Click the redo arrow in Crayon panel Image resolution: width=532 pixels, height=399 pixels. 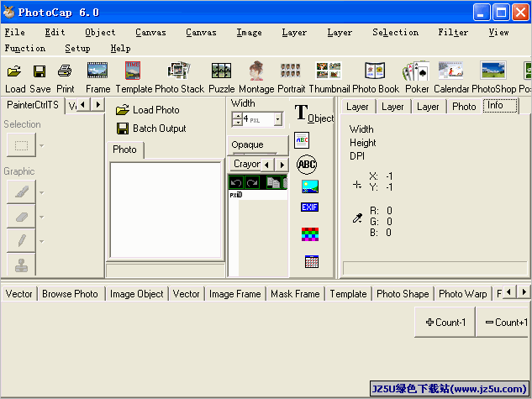pos(253,183)
